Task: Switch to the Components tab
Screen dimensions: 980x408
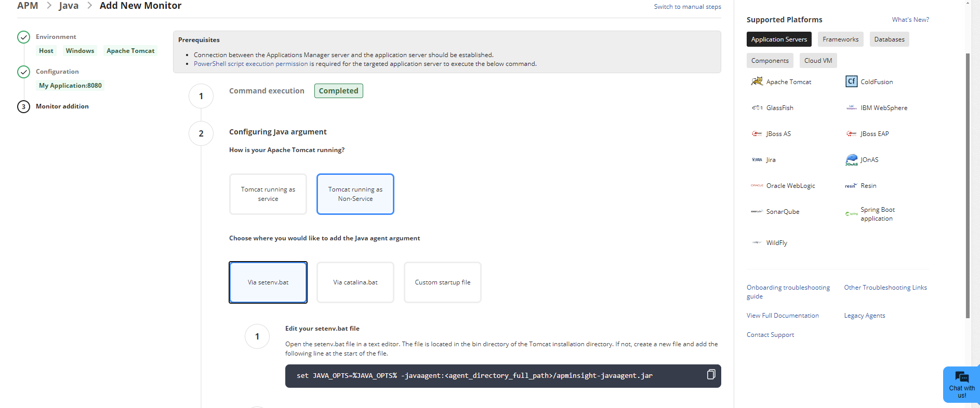Action: click(770, 61)
